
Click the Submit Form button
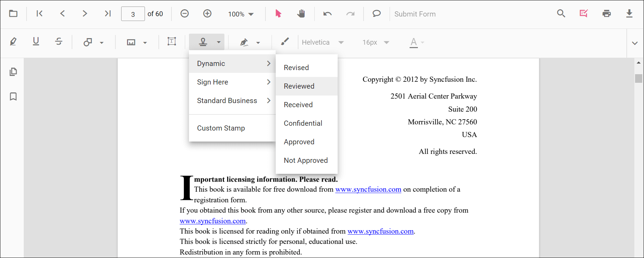[x=415, y=14]
